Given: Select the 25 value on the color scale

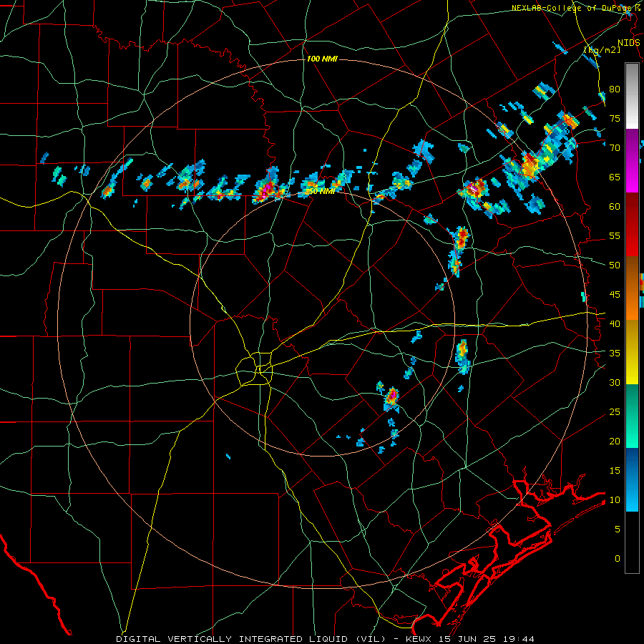Looking at the screenshot, I should point(615,412).
